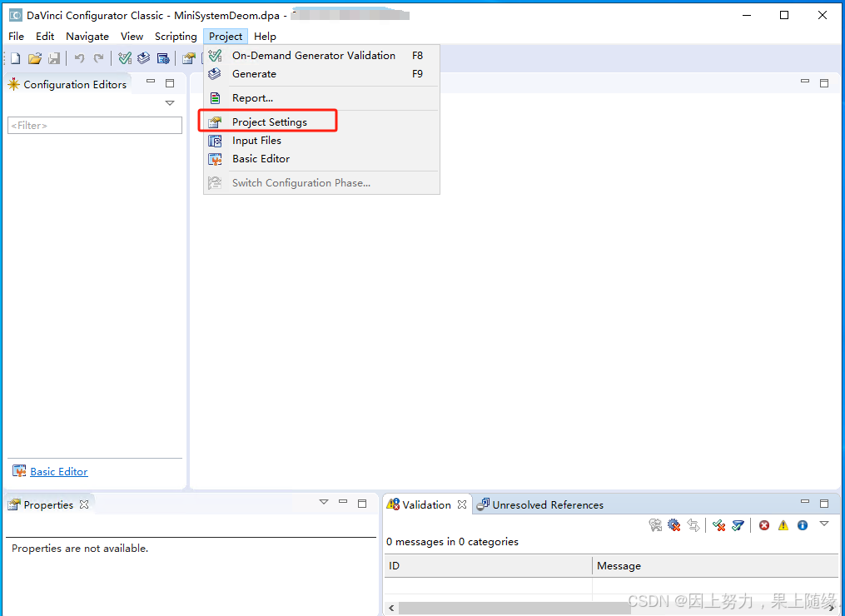Click the grayed-out first icon in Validation toolbar
This screenshot has height=616, width=845.
654,525
